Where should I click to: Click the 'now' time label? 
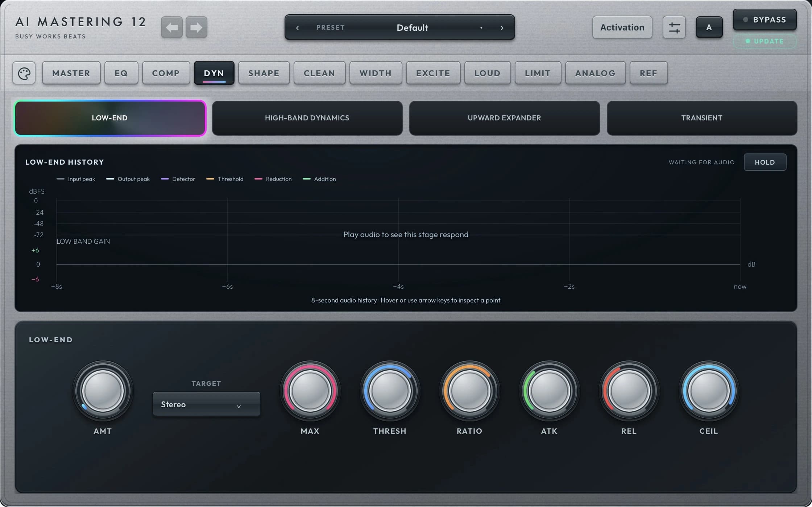[x=740, y=287]
